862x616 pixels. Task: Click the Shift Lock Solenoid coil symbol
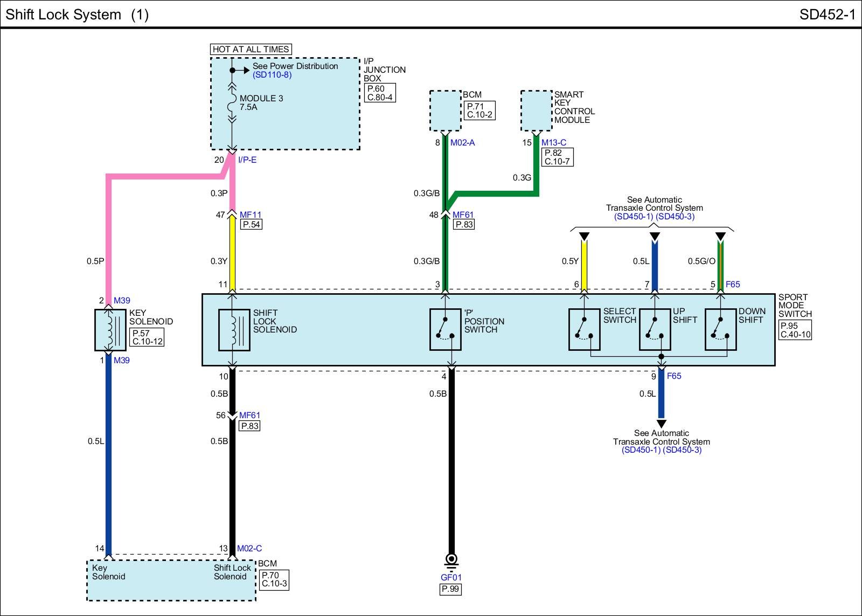234,330
